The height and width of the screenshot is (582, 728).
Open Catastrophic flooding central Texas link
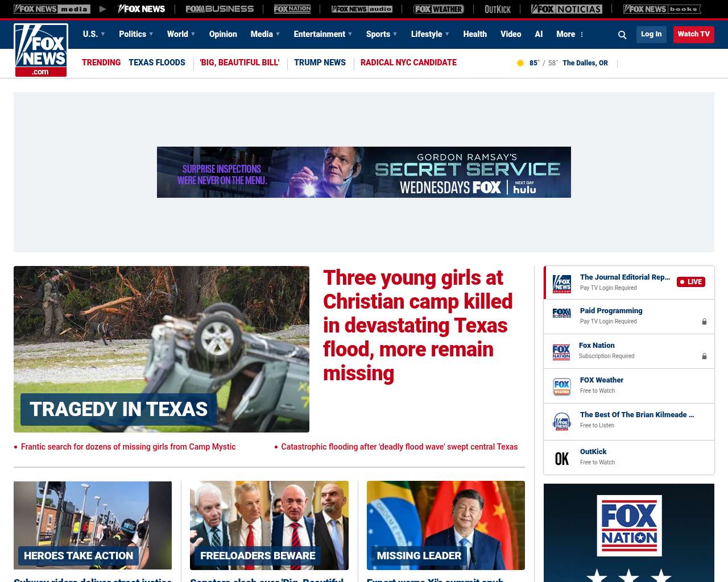click(399, 447)
